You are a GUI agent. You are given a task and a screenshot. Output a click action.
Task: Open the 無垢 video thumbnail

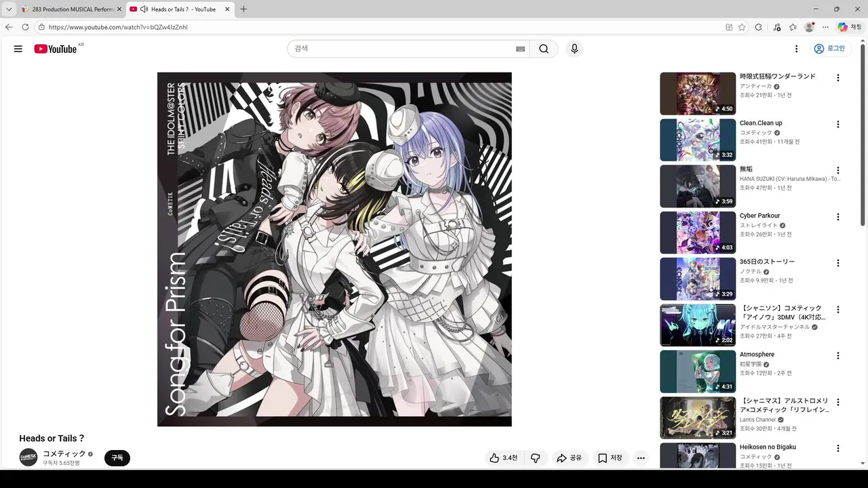pos(698,186)
